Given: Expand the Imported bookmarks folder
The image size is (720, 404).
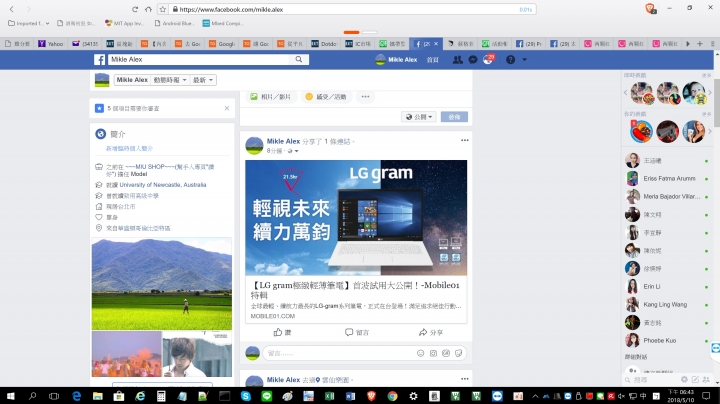Looking at the screenshot, I should point(28,23).
